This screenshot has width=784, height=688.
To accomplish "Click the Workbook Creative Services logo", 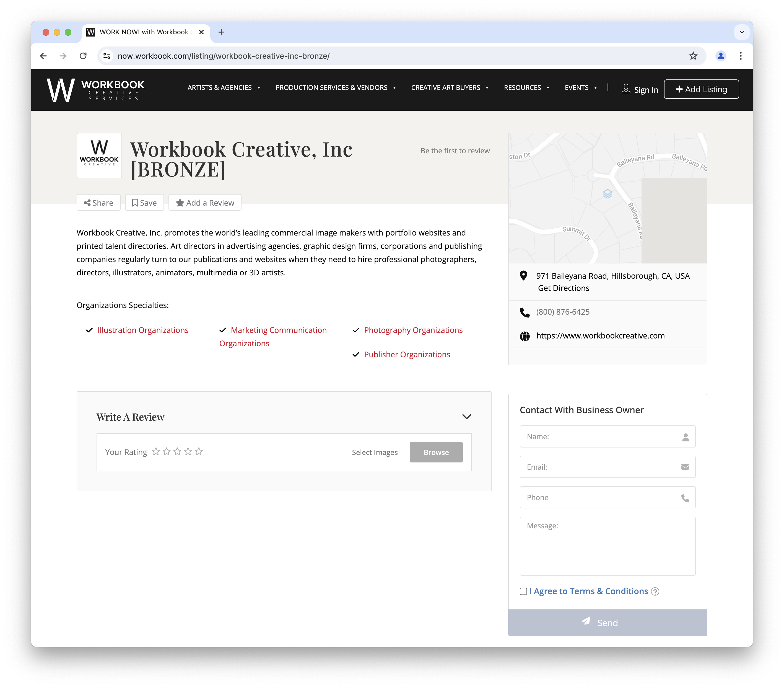I will click(95, 90).
